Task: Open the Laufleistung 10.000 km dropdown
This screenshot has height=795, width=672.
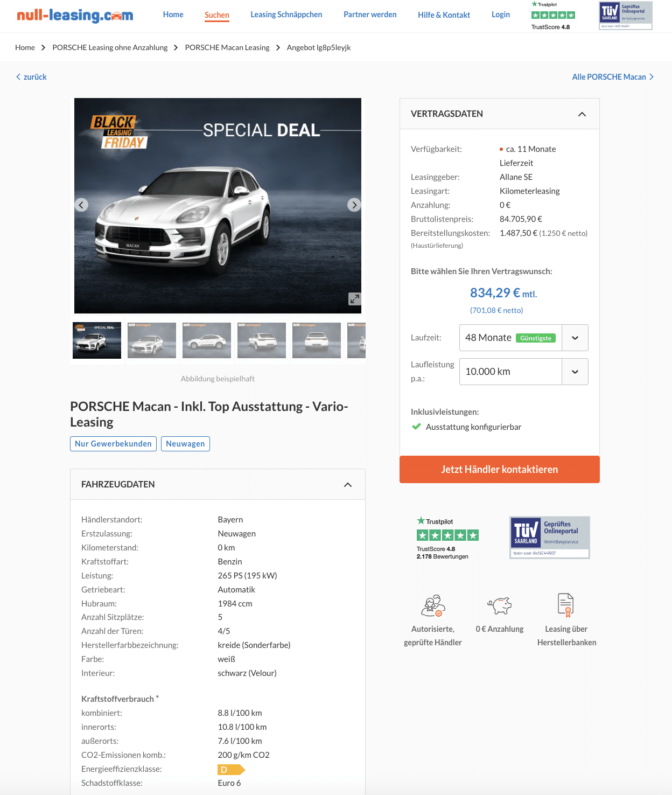Action: 523,372
